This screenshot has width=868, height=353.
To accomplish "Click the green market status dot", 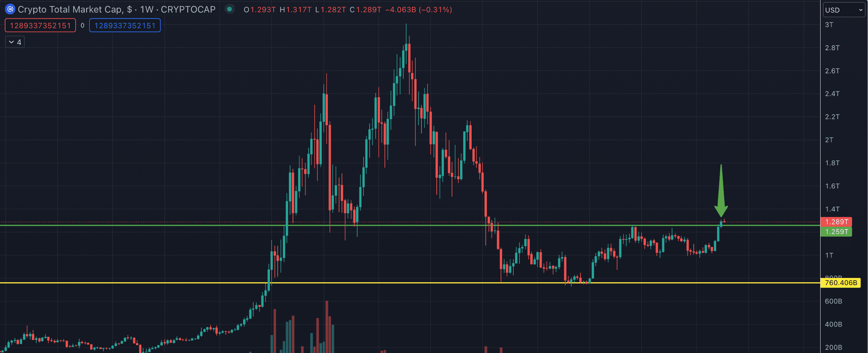I will (230, 9).
